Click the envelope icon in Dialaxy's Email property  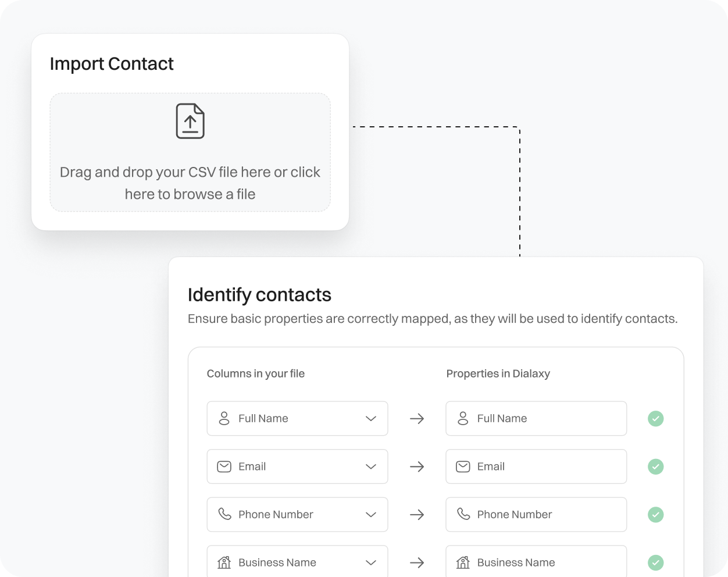tap(462, 466)
